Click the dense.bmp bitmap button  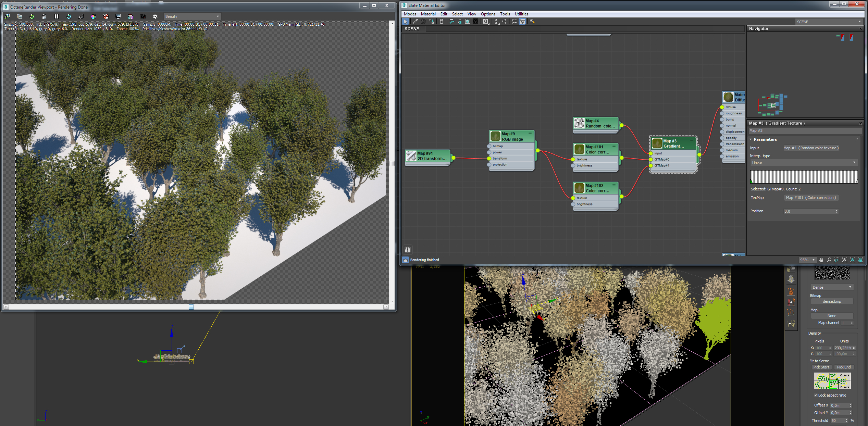point(832,301)
